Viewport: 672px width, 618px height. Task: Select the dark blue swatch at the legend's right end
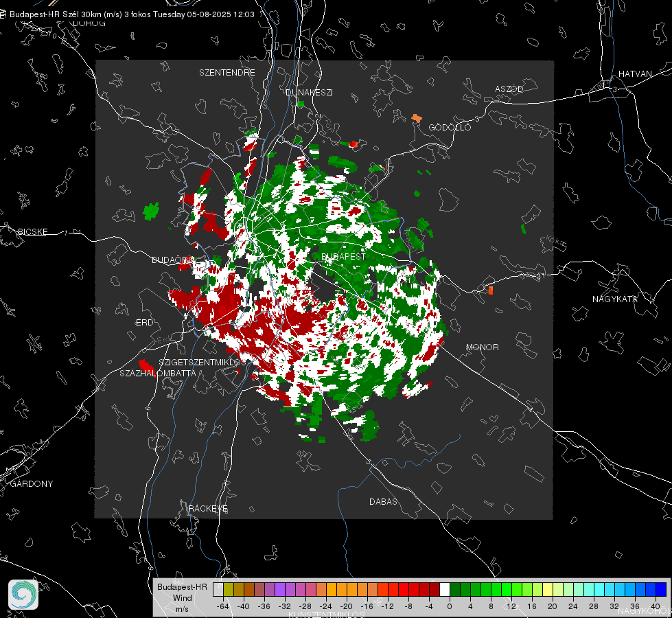[x=661, y=589]
